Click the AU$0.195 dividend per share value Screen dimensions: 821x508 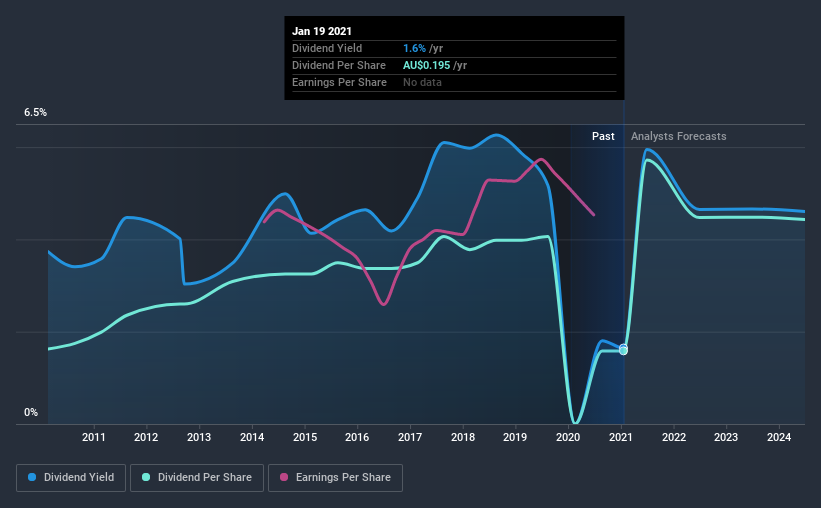(x=426, y=65)
